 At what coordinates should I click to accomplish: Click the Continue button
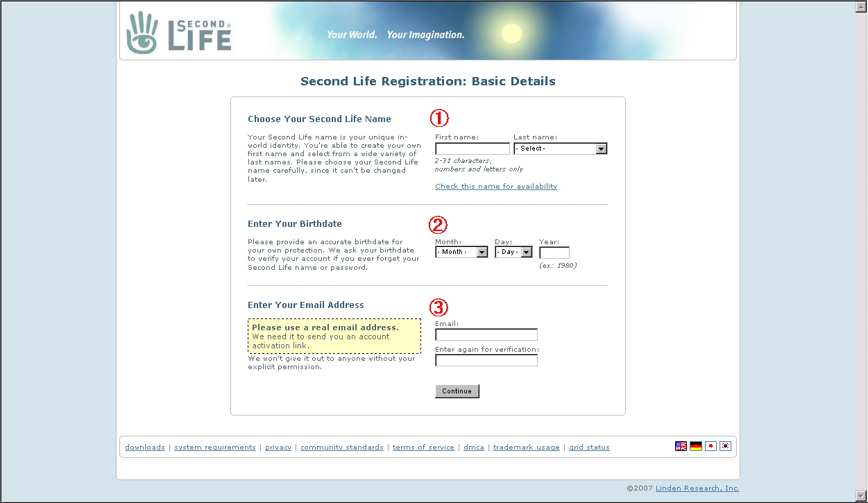click(457, 391)
